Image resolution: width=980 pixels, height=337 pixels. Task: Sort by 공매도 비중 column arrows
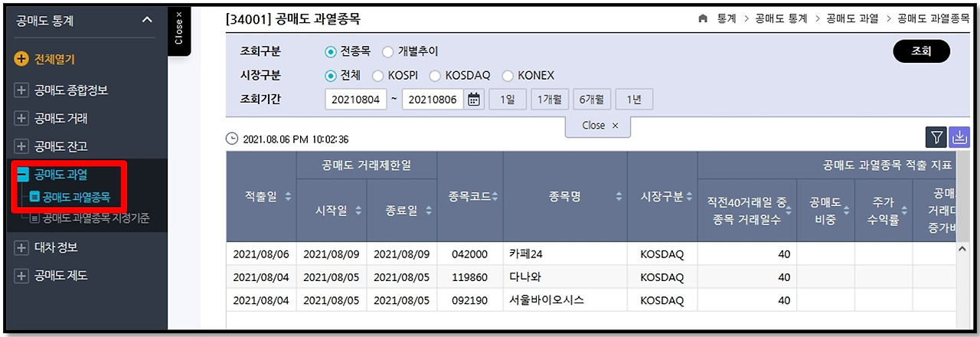847,210
